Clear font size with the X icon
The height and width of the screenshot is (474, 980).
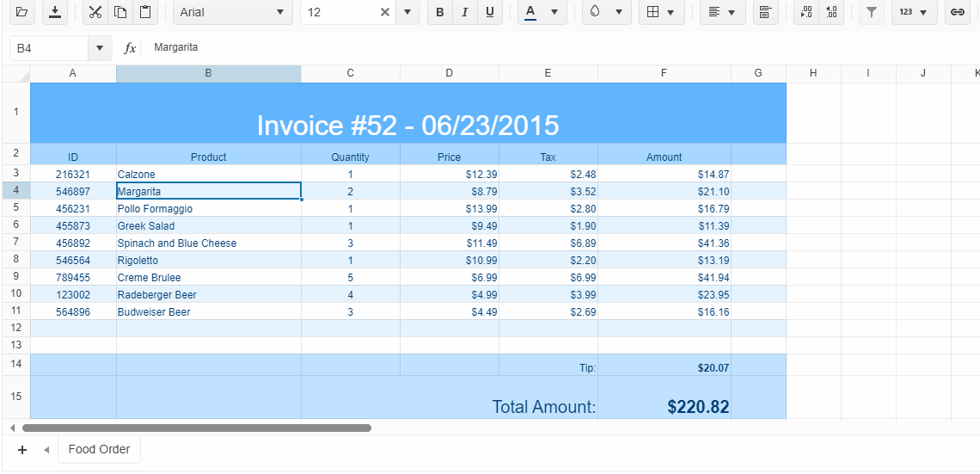point(385,12)
